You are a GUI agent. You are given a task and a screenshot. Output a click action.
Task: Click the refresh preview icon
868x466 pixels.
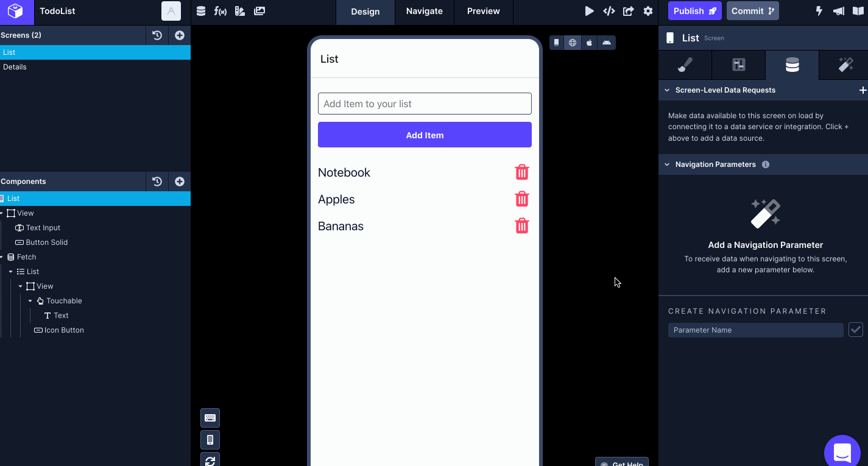click(x=210, y=460)
